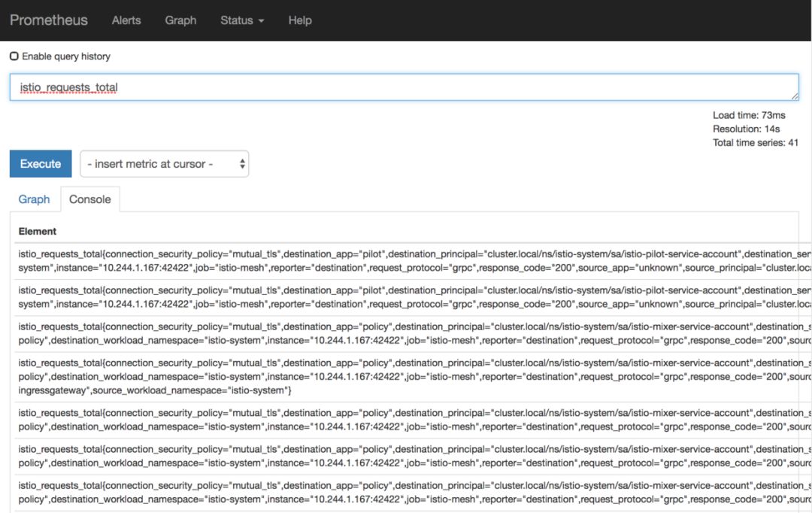Image resolution: width=812 pixels, height=513 pixels.
Task: Go to Graph in the top navbar
Action: point(180,20)
